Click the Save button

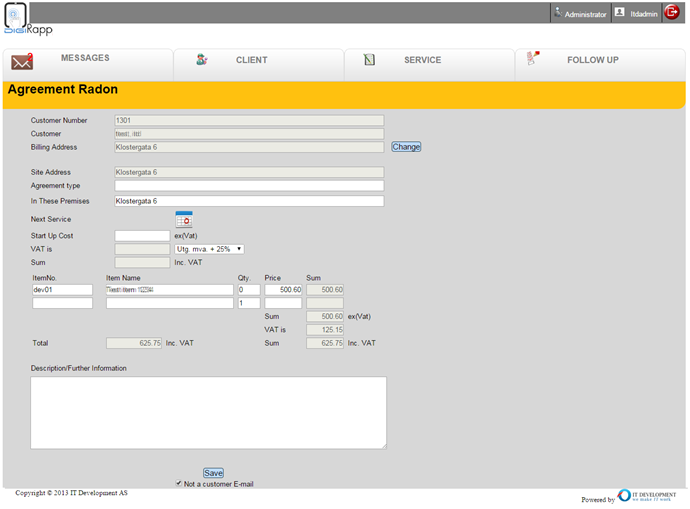click(213, 473)
